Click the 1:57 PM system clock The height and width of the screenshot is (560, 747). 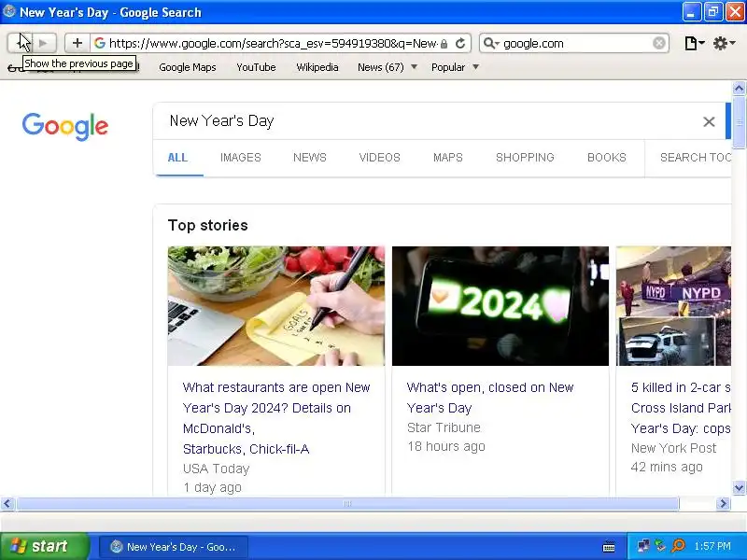point(712,546)
